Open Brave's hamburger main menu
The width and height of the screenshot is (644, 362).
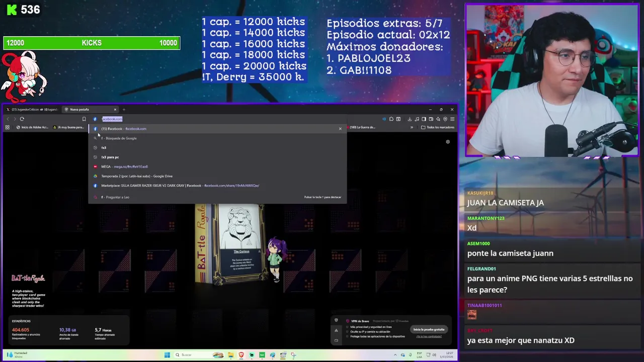coord(452,119)
